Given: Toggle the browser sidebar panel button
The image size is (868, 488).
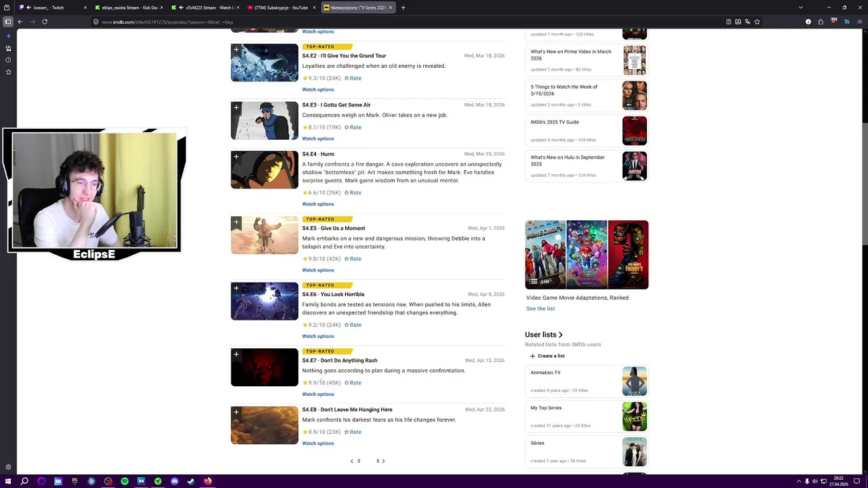Looking at the screenshot, I should (8, 22).
